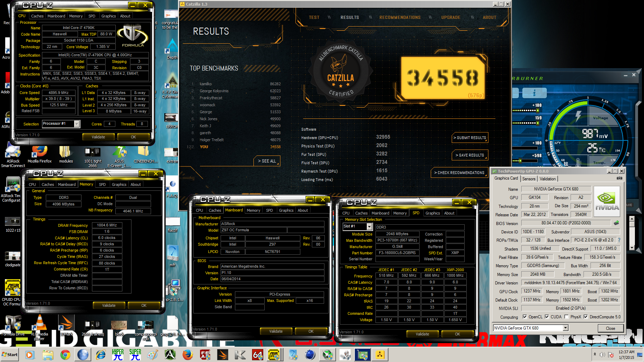
Task: Click the NVIDIA logo in GPU-Z
Action: [x=607, y=202]
